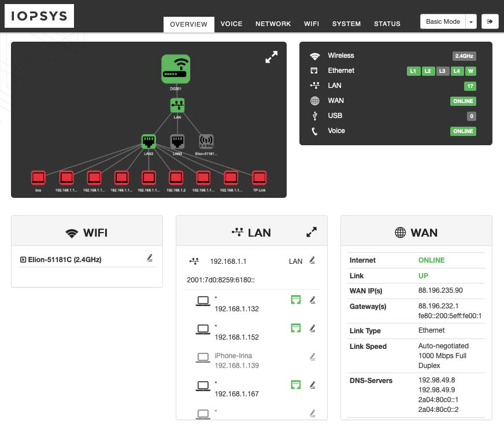Go to the STATUS tab
Screen dimensions: 504x427
[x=387, y=24]
